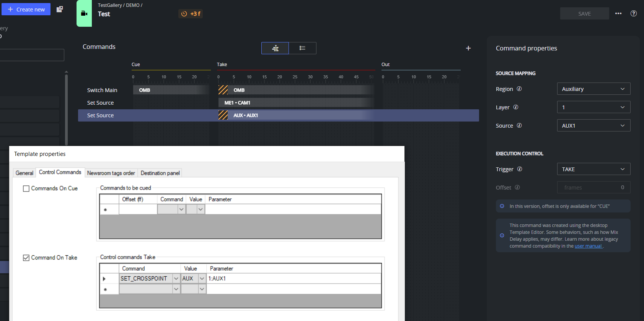The width and height of the screenshot is (644, 321).
Task: Click the Create new button
Action: click(x=26, y=9)
